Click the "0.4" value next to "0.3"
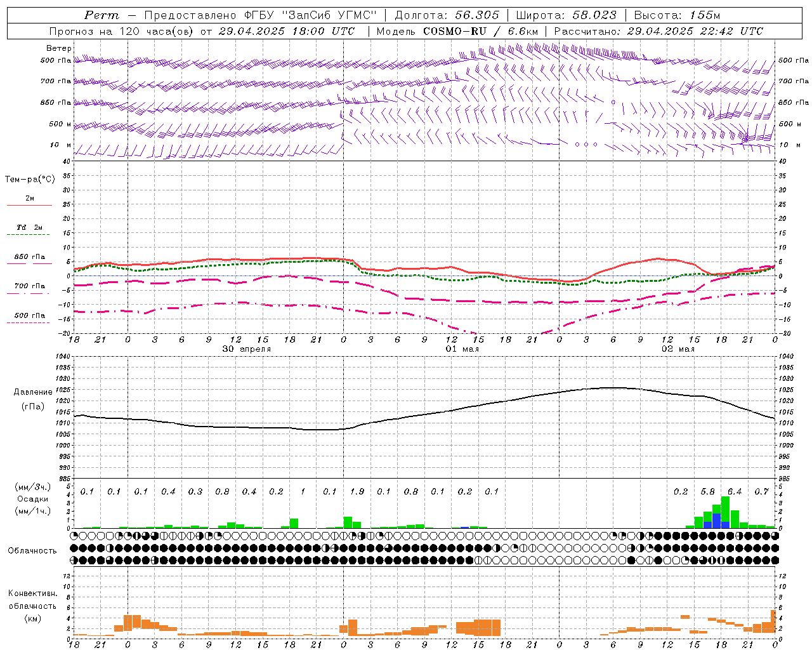 (168, 491)
